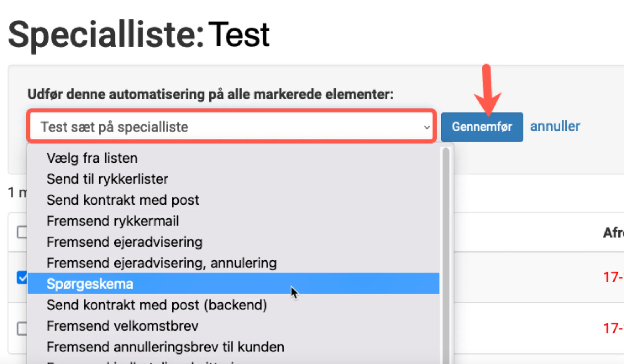Click the Gennemfør button
This screenshot has width=624, height=364.
coord(482,127)
